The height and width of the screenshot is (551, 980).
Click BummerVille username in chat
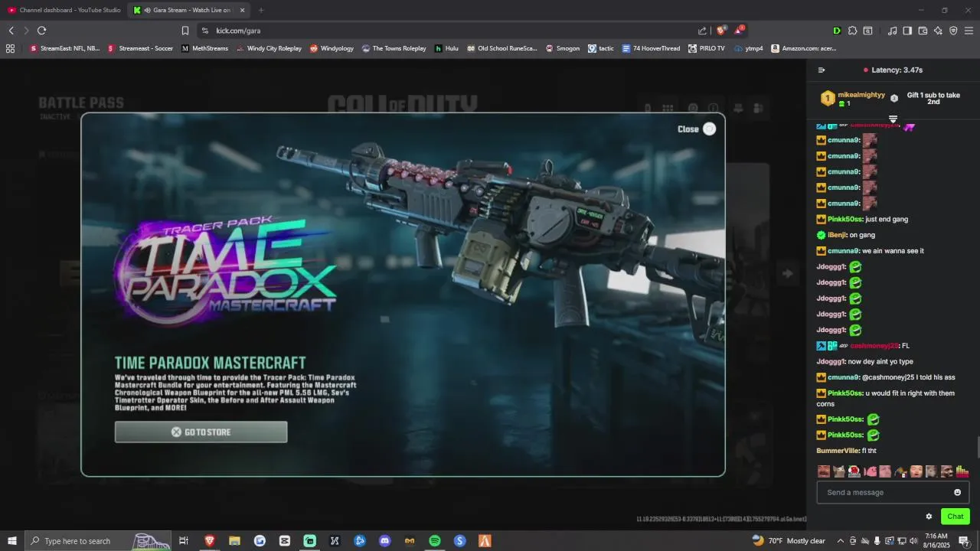click(837, 451)
